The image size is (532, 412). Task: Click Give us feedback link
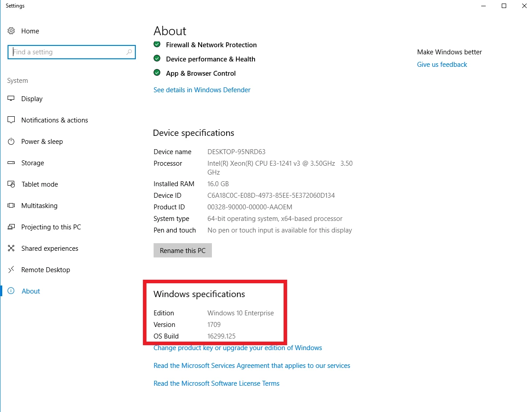point(442,65)
